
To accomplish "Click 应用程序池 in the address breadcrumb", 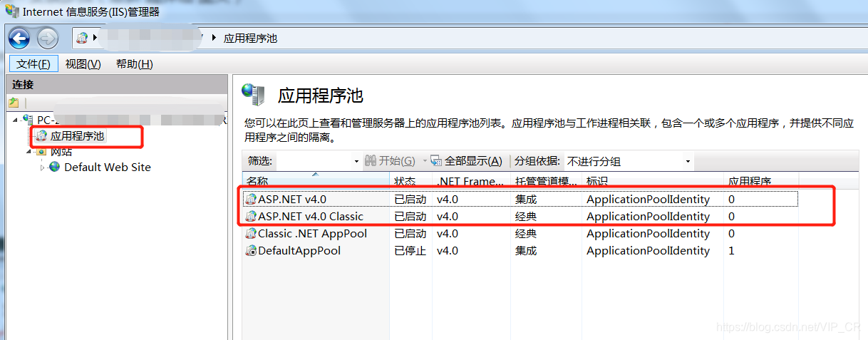I will pyautogui.click(x=250, y=38).
